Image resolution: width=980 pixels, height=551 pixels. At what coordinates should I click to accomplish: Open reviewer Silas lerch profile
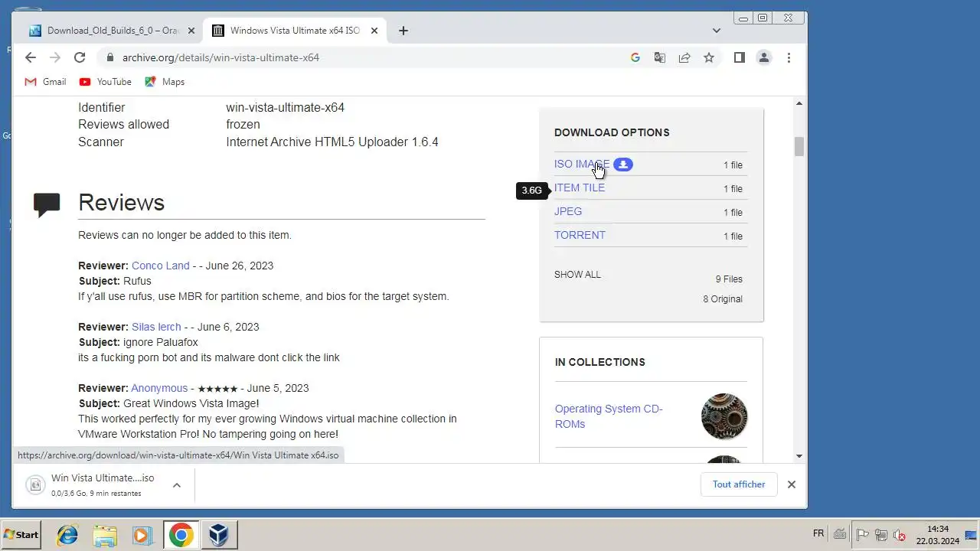pyautogui.click(x=156, y=327)
